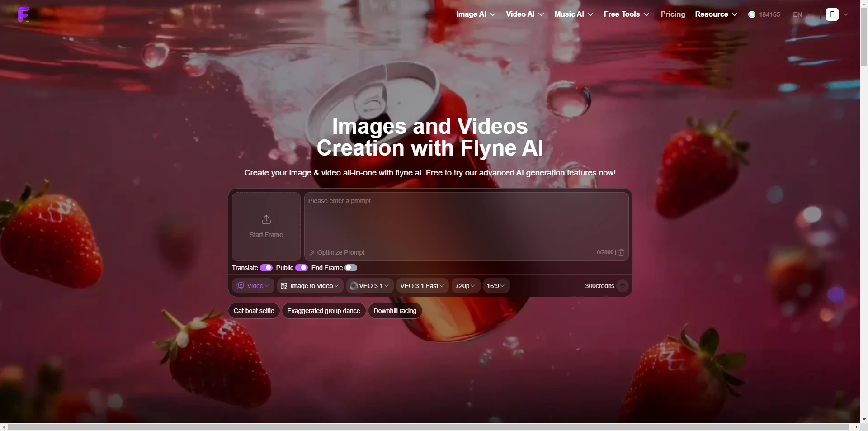Select the Cat boat selfie suggestion
The width and height of the screenshot is (868, 431).
[x=254, y=311]
